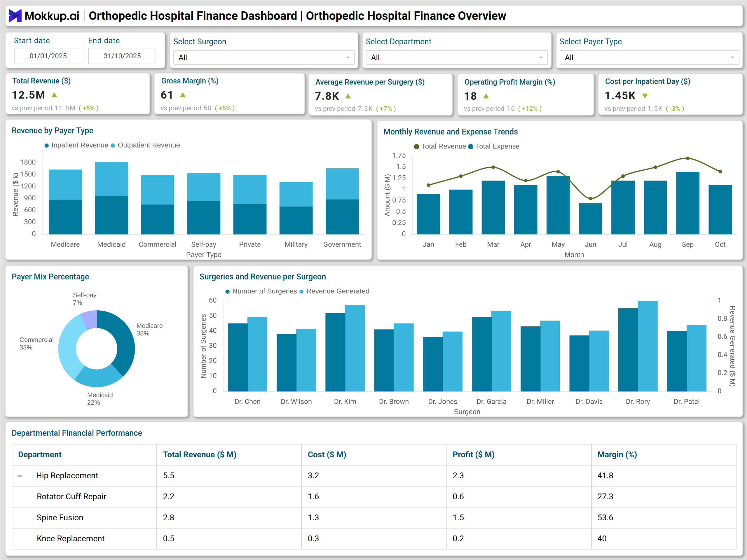Open the Select Surgeon dropdown
747x560 pixels.
click(x=264, y=57)
